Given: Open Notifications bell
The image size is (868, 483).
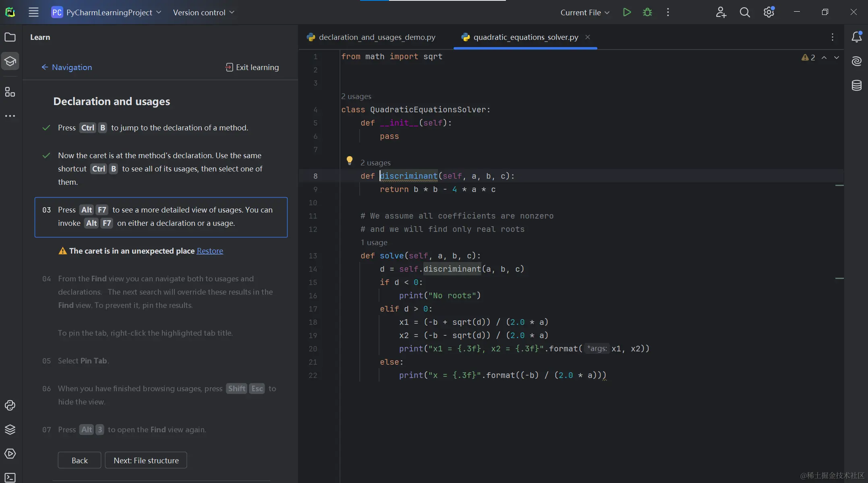Looking at the screenshot, I should (857, 37).
